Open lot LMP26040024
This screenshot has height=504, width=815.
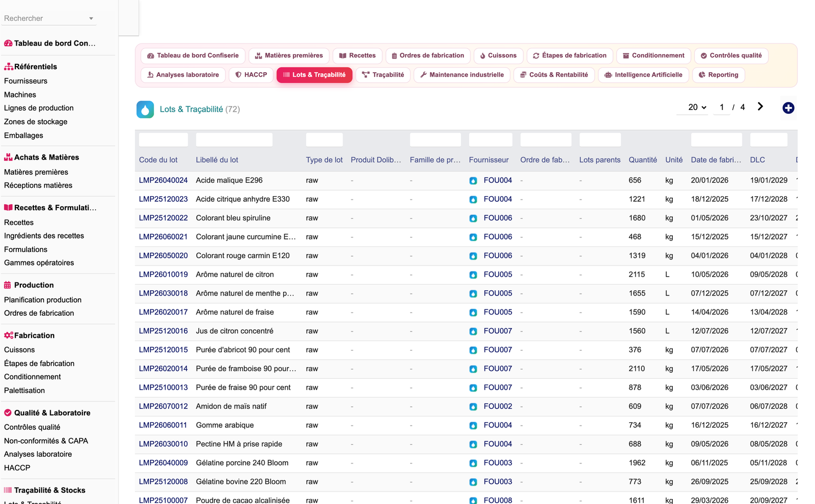click(164, 180)
